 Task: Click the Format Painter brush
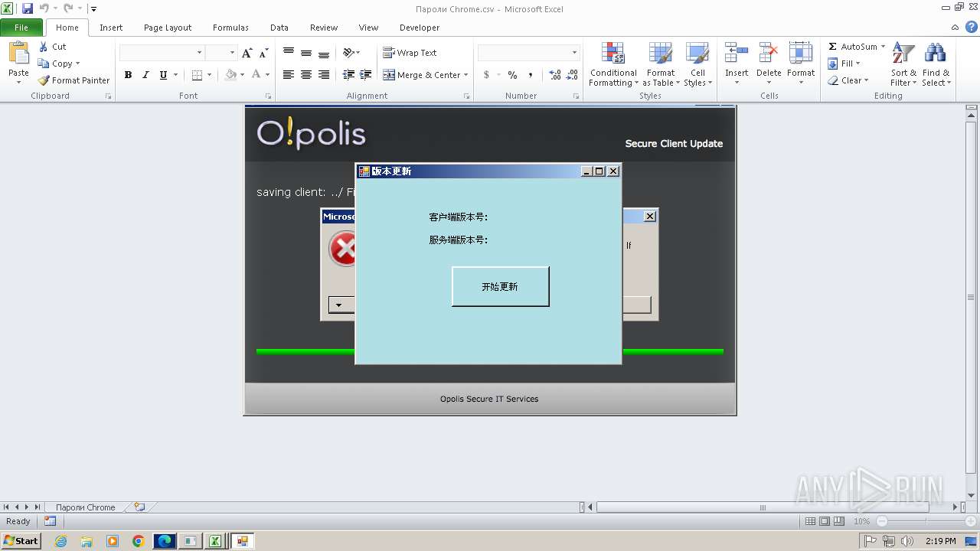coord(44,80)
